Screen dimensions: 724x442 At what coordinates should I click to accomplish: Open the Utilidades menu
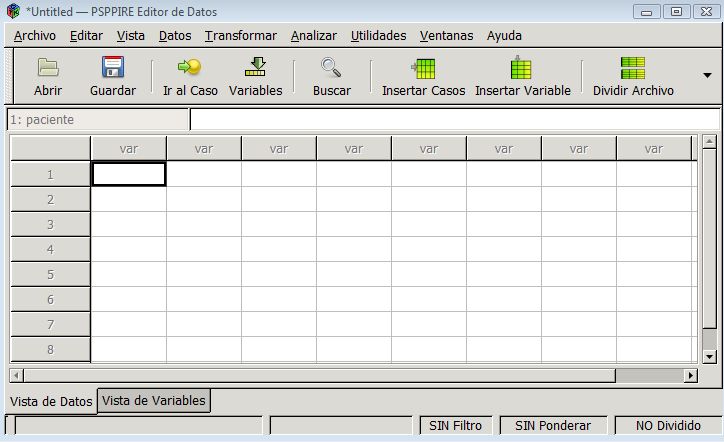point(378,35)
